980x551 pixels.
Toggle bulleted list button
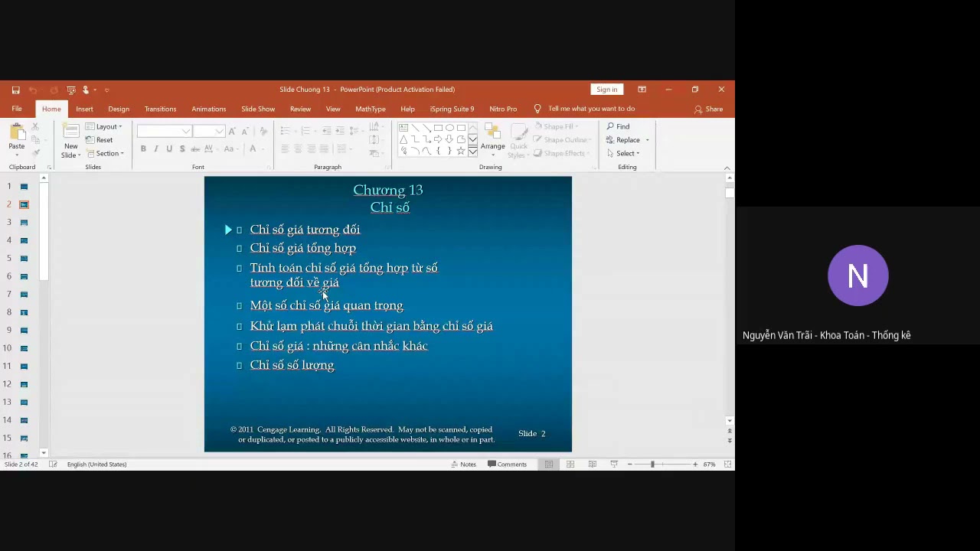(x=287, y=132)
